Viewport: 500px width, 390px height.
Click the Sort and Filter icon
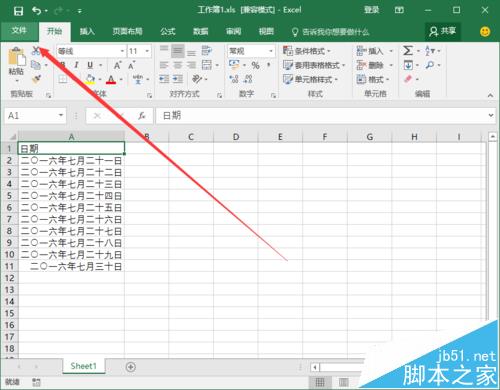(430, 51)
